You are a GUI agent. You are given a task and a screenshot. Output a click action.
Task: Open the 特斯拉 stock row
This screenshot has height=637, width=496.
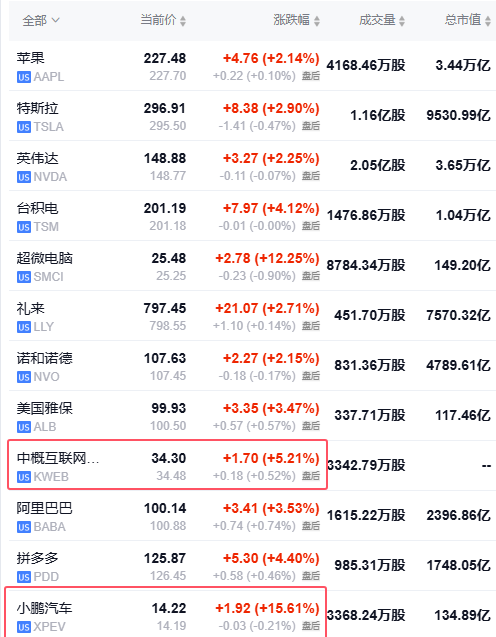252,116
